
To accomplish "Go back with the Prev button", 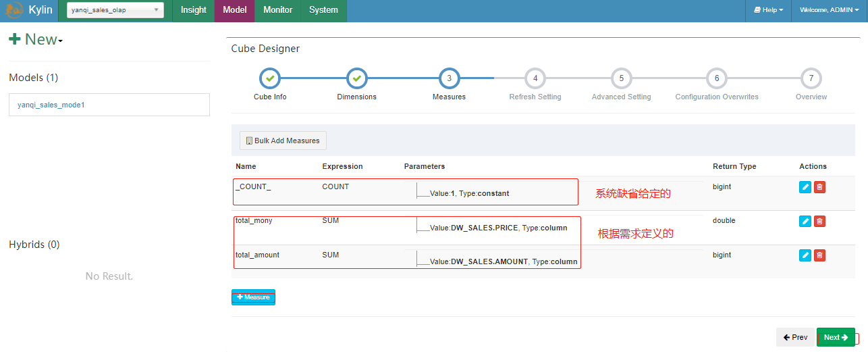I will [796, 337].
